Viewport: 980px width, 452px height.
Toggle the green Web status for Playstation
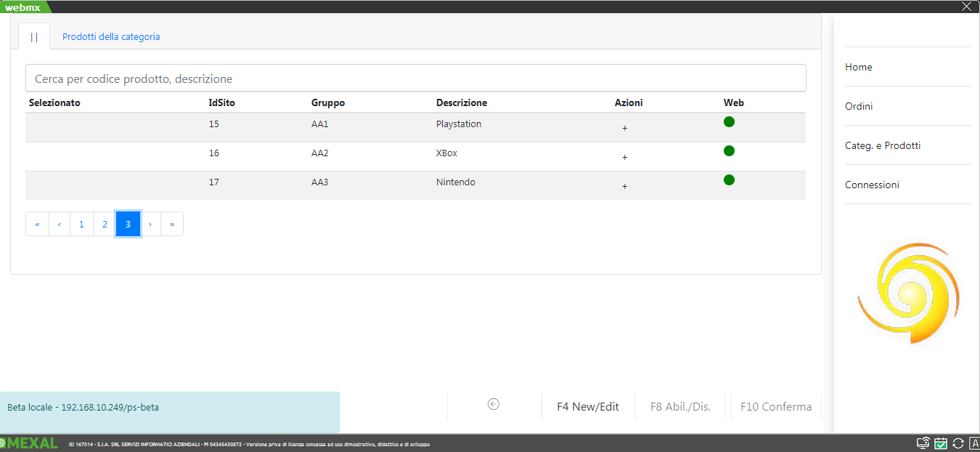coord(729,122)
